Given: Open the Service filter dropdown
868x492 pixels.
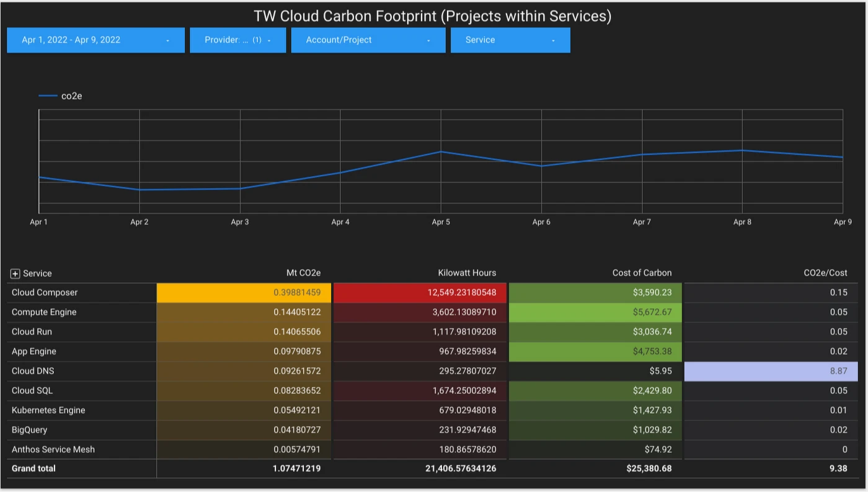Looking at the screenshot, I should click(x=510, y=40).
